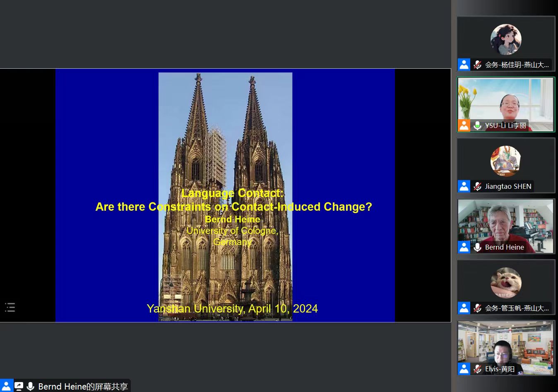Select the dragon avatar of Jiangtao SHEN
The width and height of the screenshot is (558, 392).
(506, 161)
